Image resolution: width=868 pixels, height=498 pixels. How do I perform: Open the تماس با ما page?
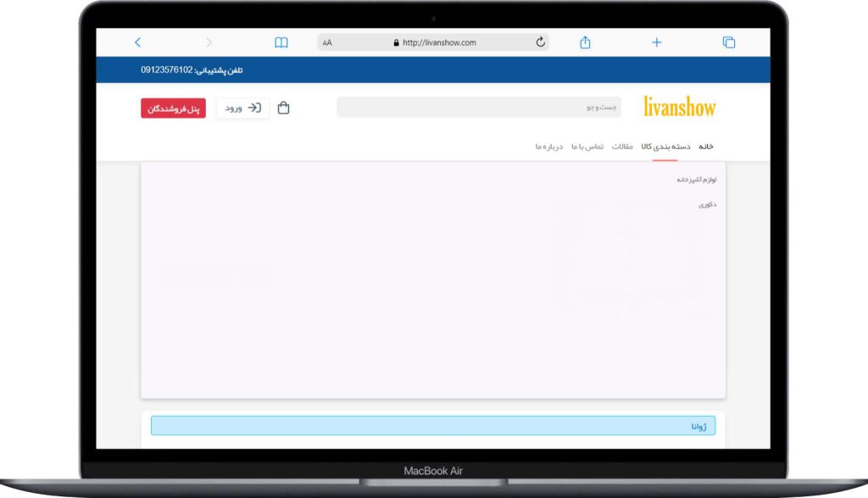coord(587,147)
